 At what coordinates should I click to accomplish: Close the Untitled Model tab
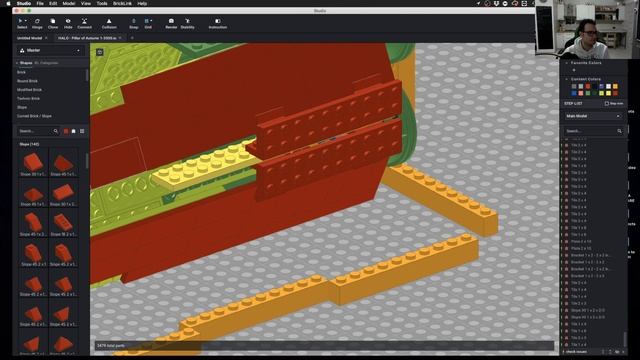pos(46,38)
